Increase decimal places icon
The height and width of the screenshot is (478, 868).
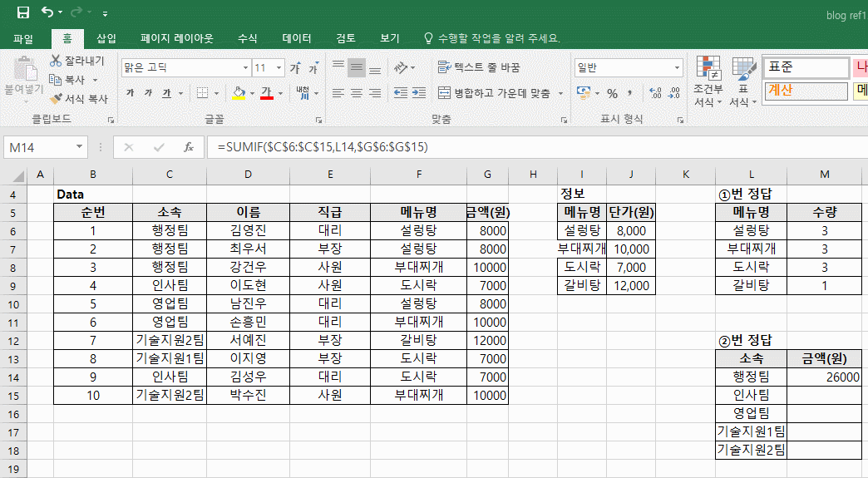pyautogui.click(x=655, y=93)
